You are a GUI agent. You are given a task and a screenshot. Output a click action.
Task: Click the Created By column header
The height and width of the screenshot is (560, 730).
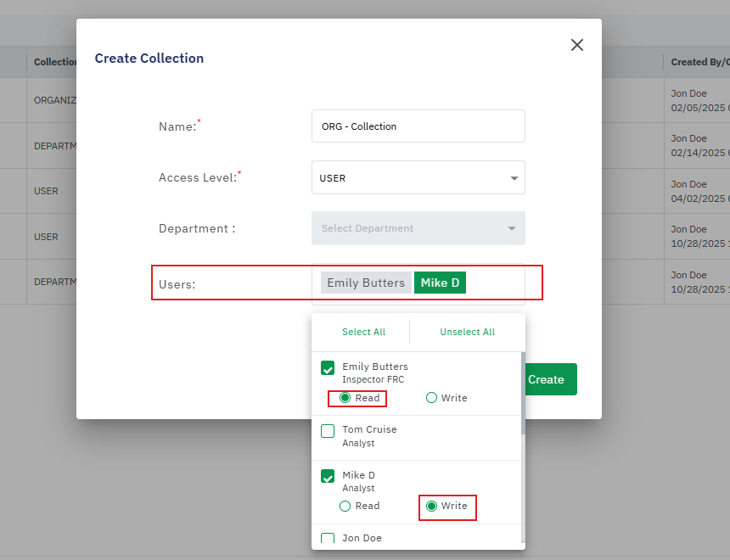tap(699, 62)
